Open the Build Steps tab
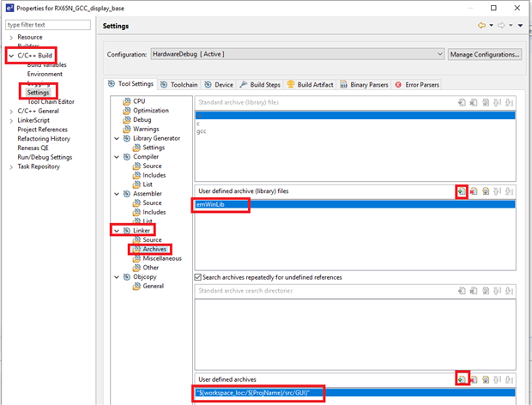Image resolution: width=532 pixels, height=405 pixels. [263, 85]
